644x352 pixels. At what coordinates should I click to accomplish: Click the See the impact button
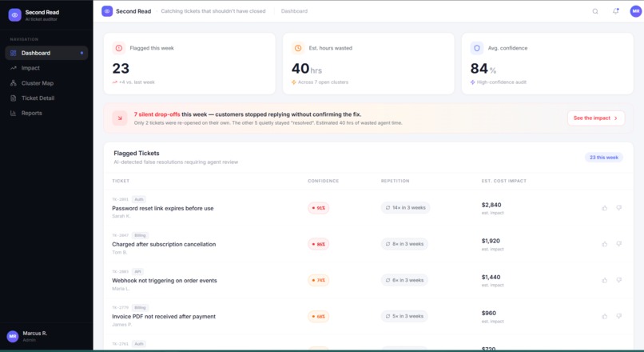(x=596, y=118)
